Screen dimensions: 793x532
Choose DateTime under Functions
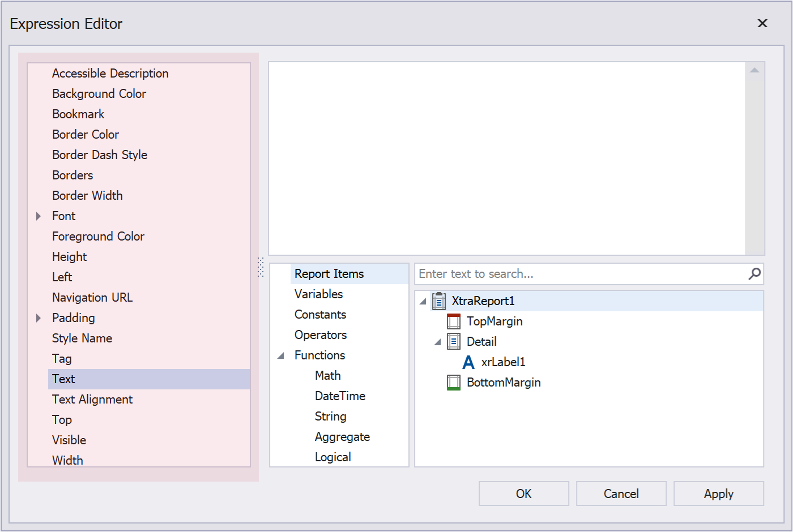tap(340, 396)
